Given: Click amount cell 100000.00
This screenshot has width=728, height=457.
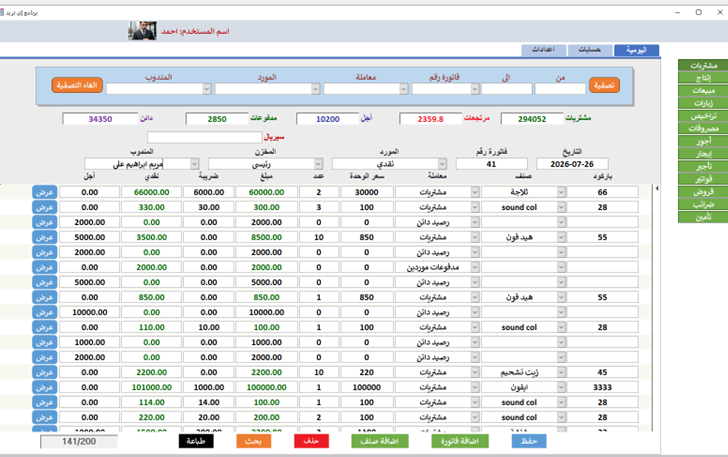Looking at the screenshot, I should tap(266, 387).
